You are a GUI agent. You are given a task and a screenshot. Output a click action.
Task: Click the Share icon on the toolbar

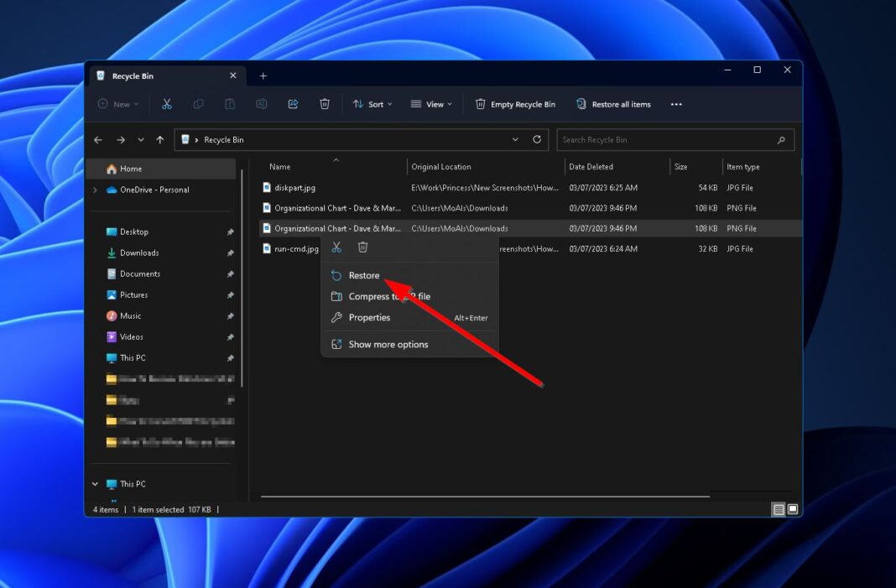click(x=293, y=103)
